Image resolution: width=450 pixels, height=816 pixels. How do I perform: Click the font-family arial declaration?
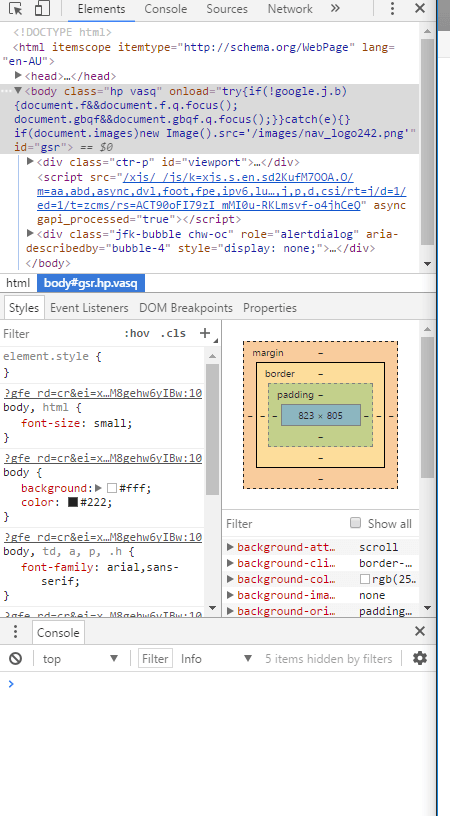(100, 573)
